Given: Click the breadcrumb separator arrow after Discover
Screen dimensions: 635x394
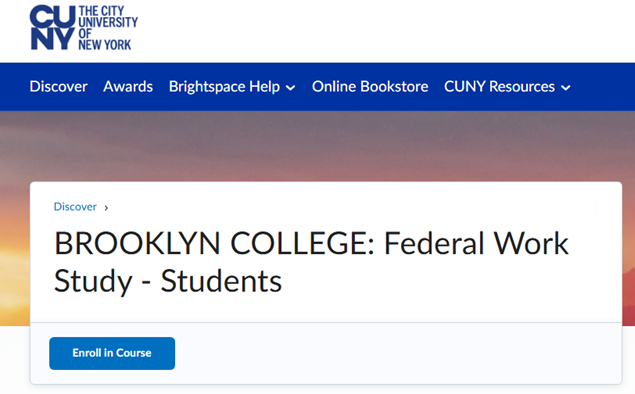Looking at the screenshot, I should (106, 208).
